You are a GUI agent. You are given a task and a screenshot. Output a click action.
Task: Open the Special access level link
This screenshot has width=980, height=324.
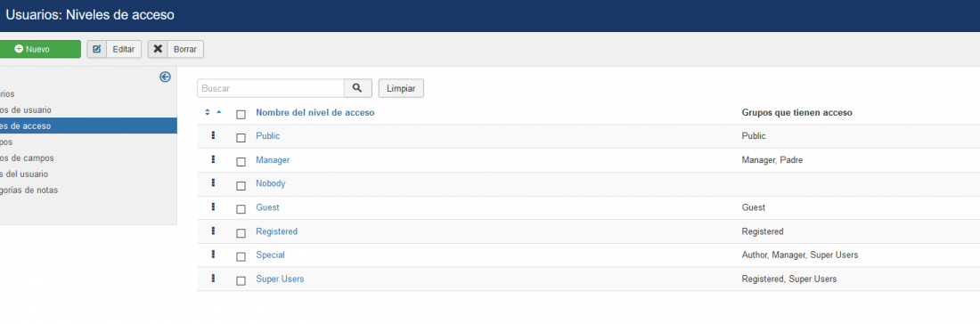[x=270, y=255]
